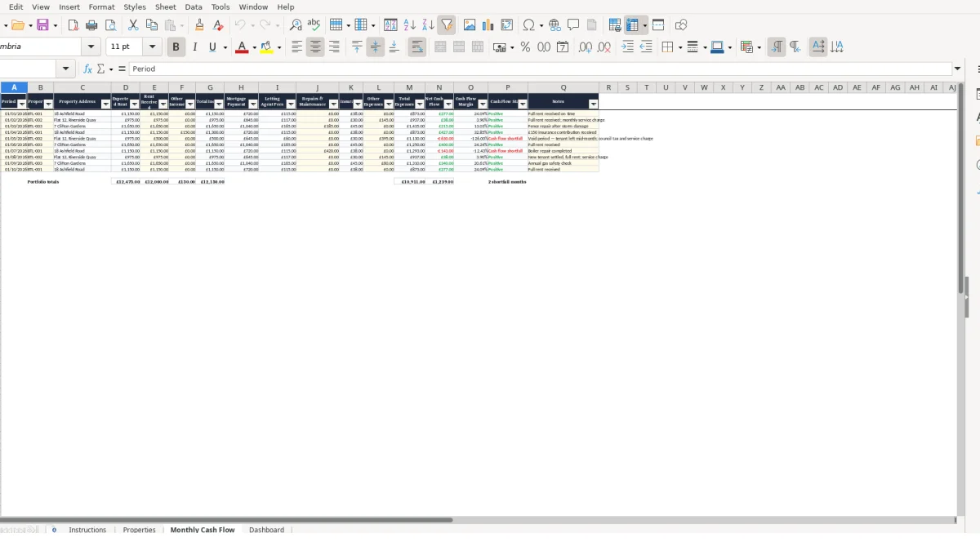
Task: Open filter dropdown for Property Address column
Action: pyautogui.click(x=105, y=104)
